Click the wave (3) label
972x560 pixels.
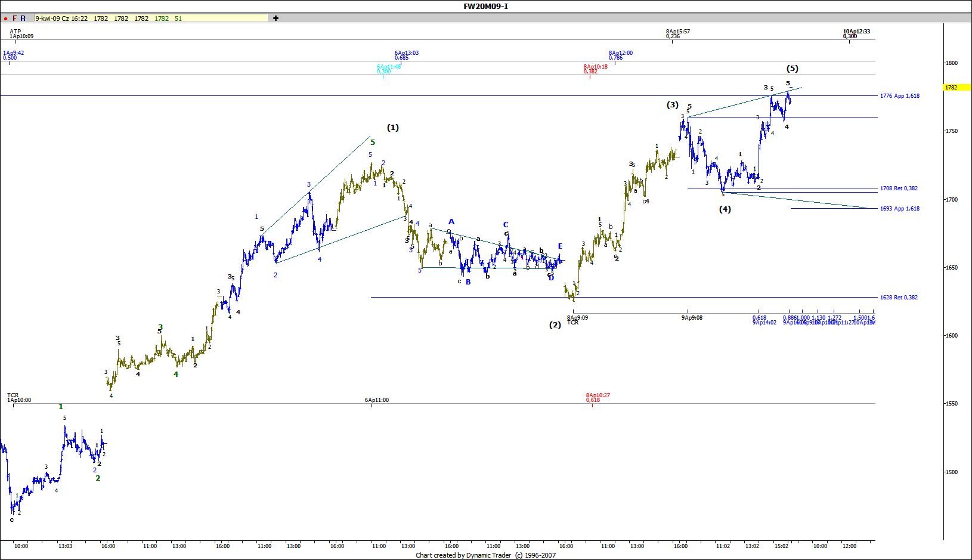pyautogui.click(x=672, y=105)
